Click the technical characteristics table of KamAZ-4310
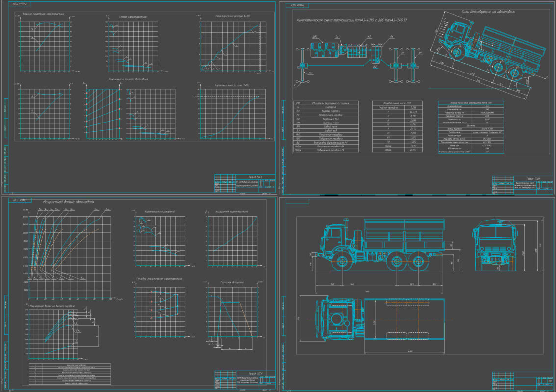 pyautogui.click(x=471, y=127)
